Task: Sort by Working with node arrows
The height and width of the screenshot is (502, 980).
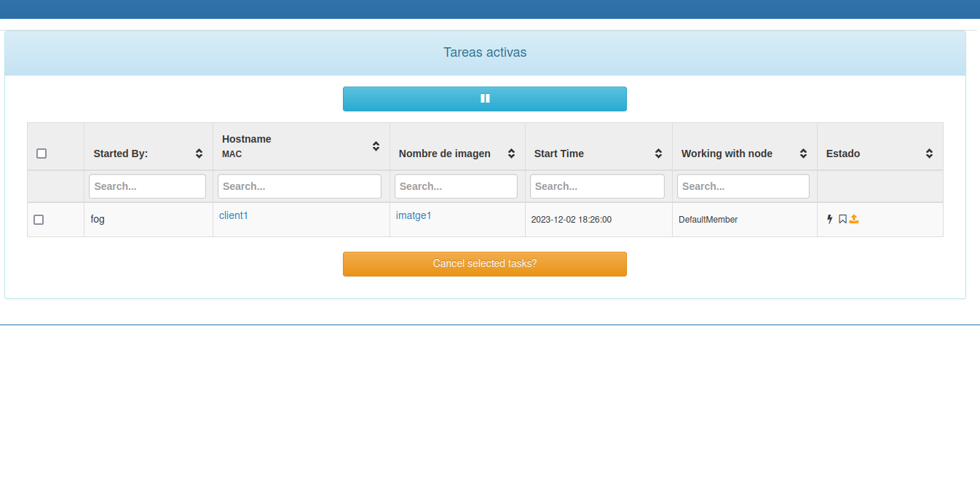Action: [803, 154]
